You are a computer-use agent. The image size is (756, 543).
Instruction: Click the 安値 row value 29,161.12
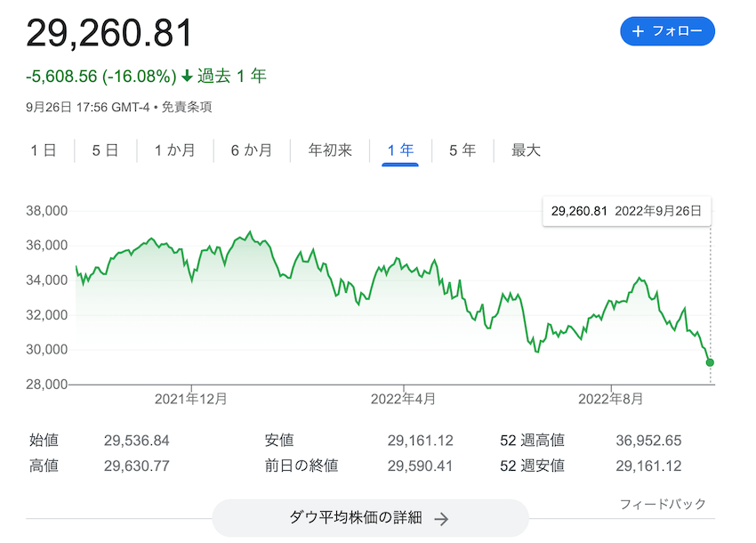point(420,441)
